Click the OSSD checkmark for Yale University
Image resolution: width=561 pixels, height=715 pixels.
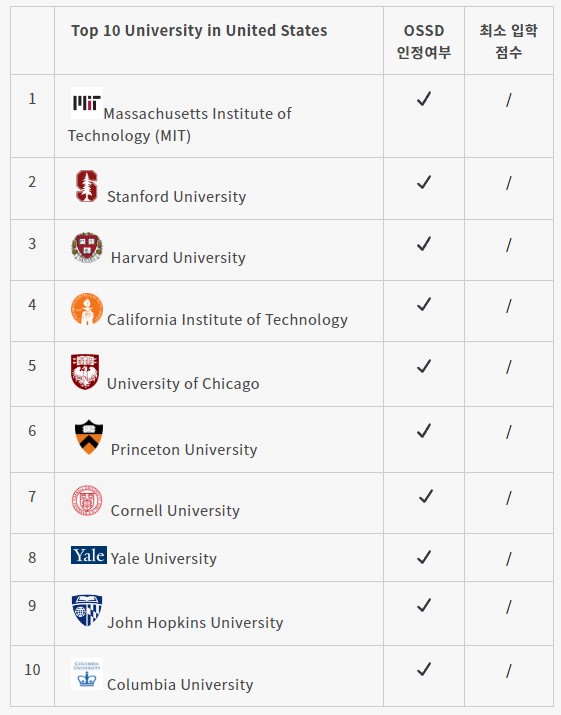click(x=424, y=557)
